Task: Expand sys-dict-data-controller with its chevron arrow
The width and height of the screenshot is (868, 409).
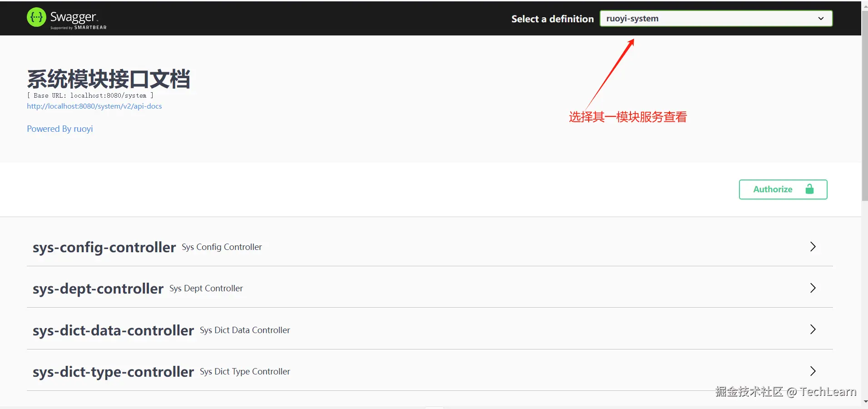Action: tap(813, 329)
